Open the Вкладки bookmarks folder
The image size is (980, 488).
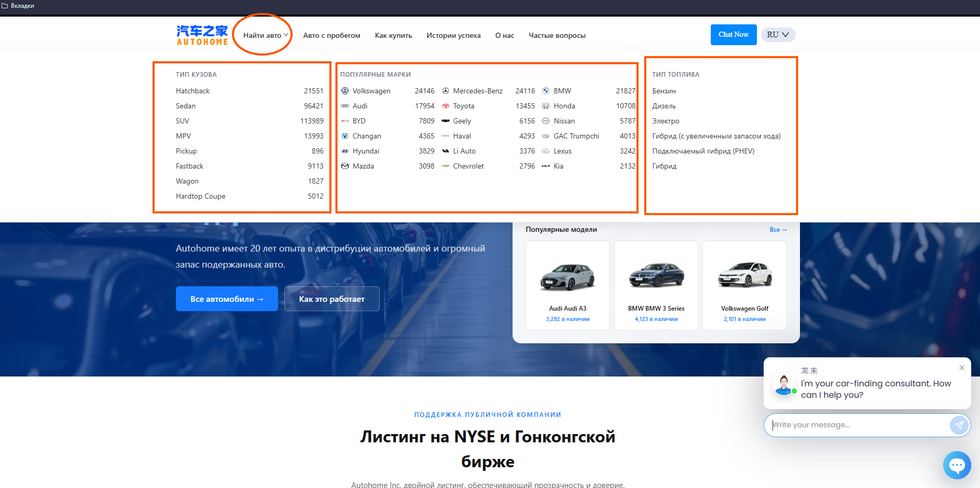point(18,6)
